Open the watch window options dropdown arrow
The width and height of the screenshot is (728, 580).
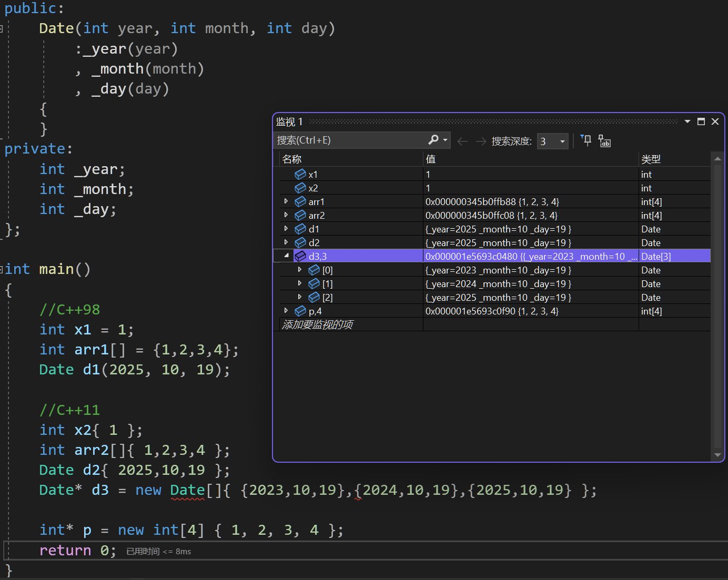[687, 121]
